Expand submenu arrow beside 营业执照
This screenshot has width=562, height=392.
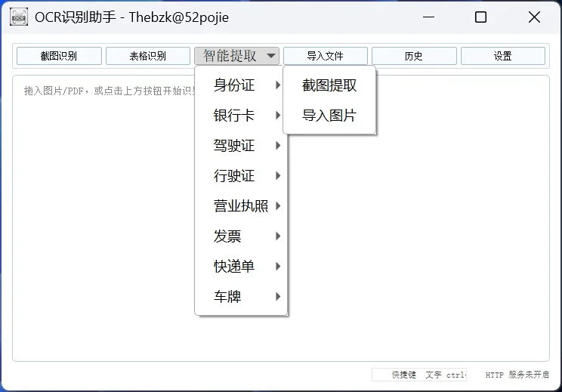(x=278, y=206)
